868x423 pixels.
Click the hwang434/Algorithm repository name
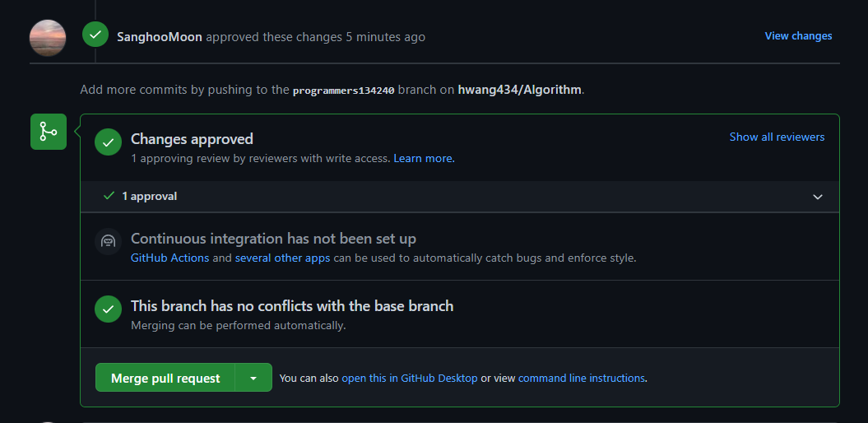(x=519, y=90)
